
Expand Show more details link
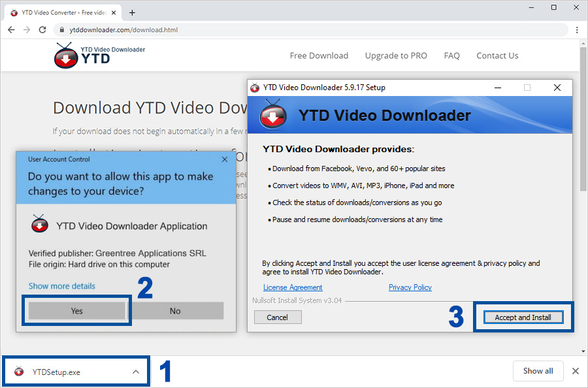[x=62, y=286]
